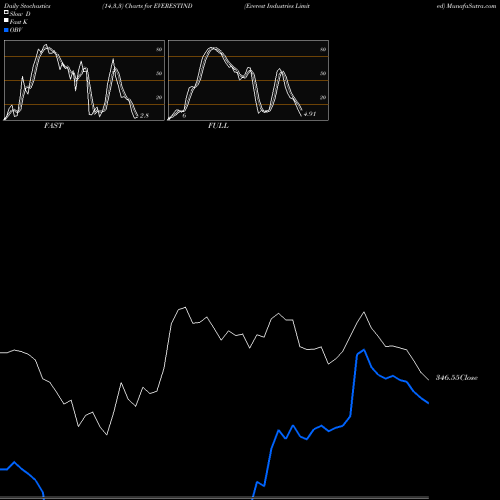Click the 50 level label in the FULL chart
Screen dimensions: 500x500
(x=323, y=73)
